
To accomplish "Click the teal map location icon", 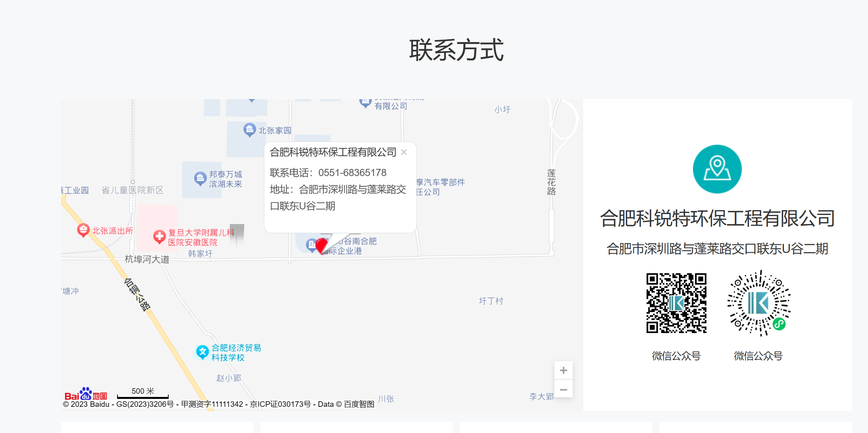I will point(717,169).
